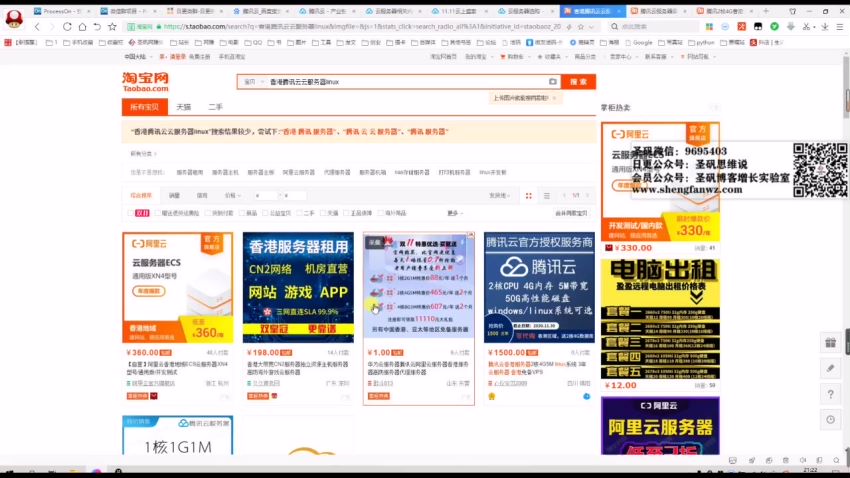Image resolution: width=850 pixels, height=478 pixels.
Task: Go back with the browser back arrow
Action: point(37,27)
